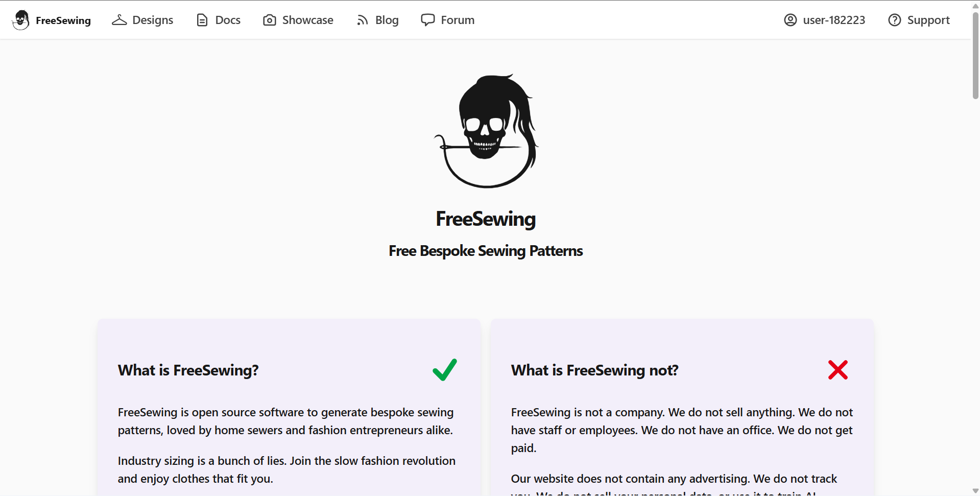Click the scrollbar down arrow
Image resolution: width=980 pixels, height=496 pixels.
[x=975, y=490]
